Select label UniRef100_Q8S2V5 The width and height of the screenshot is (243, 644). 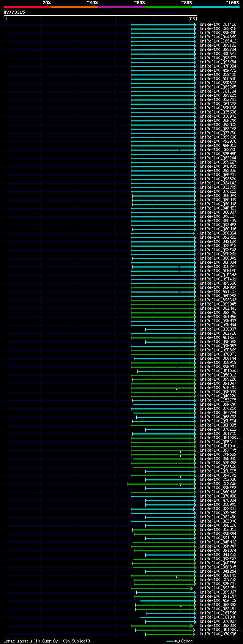tap(218, 87)
